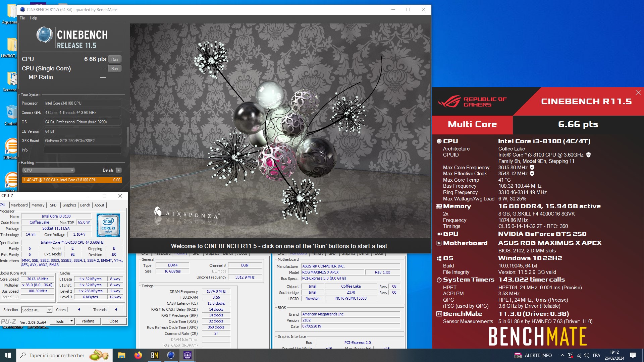Click the Memory icon in BenchMate panel
Viewport: 644px width, 362px height.
439,206
